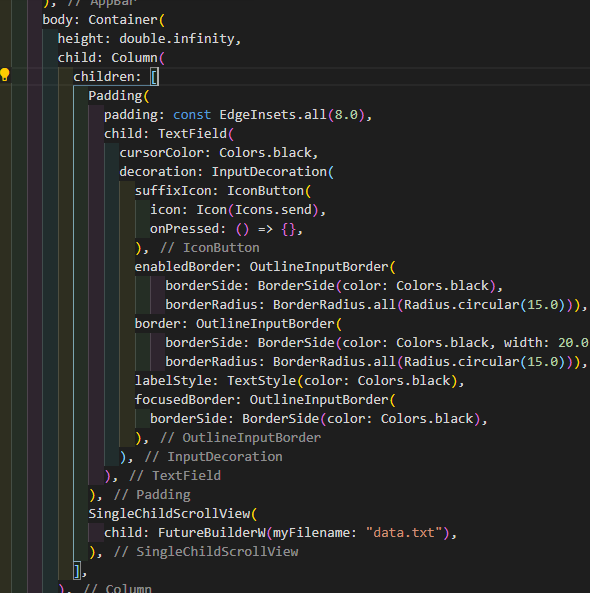Click 'FutureBuilderW' widget name
The width and height of the screenshot is (590, 593).
click(x=212, y=532)
